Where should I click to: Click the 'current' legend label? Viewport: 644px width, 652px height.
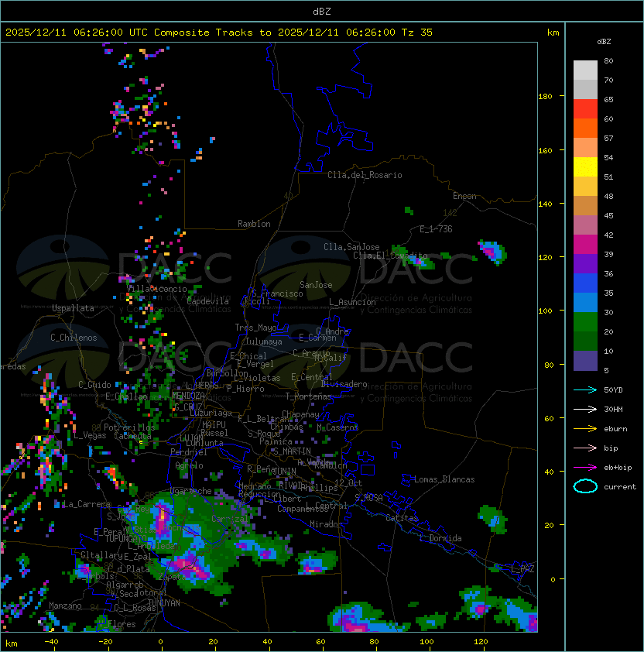click(620, 487)
